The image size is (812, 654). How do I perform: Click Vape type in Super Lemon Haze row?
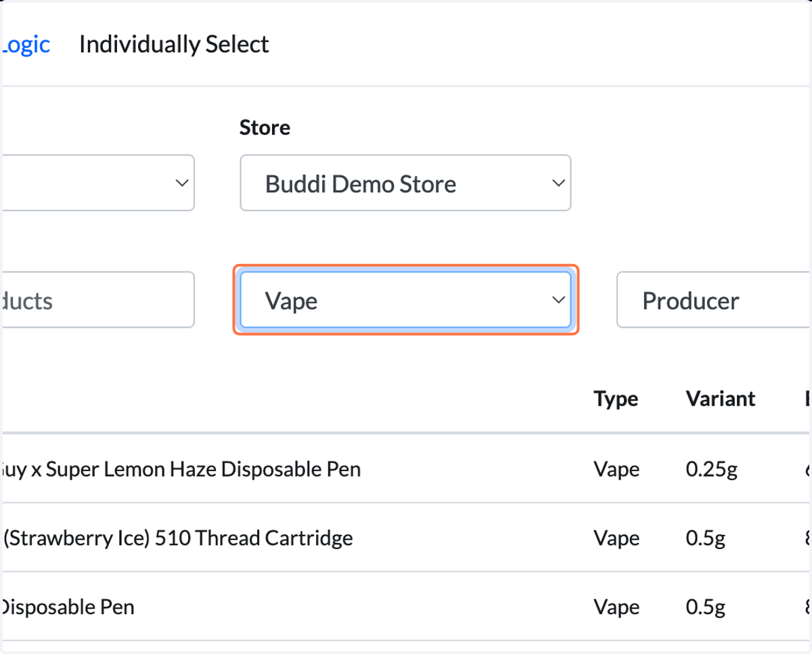(616, 469)
